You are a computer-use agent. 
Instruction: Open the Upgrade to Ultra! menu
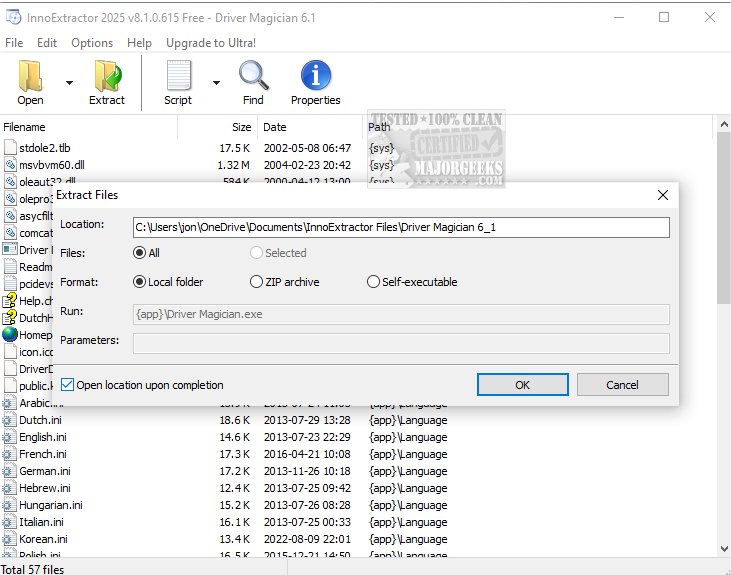(211, 43)
